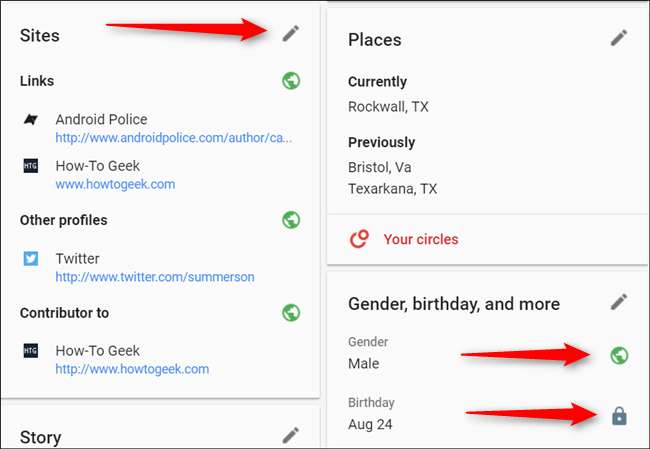Click the Places edit pencil icon

pyautogui.click(x=619, y=38)
